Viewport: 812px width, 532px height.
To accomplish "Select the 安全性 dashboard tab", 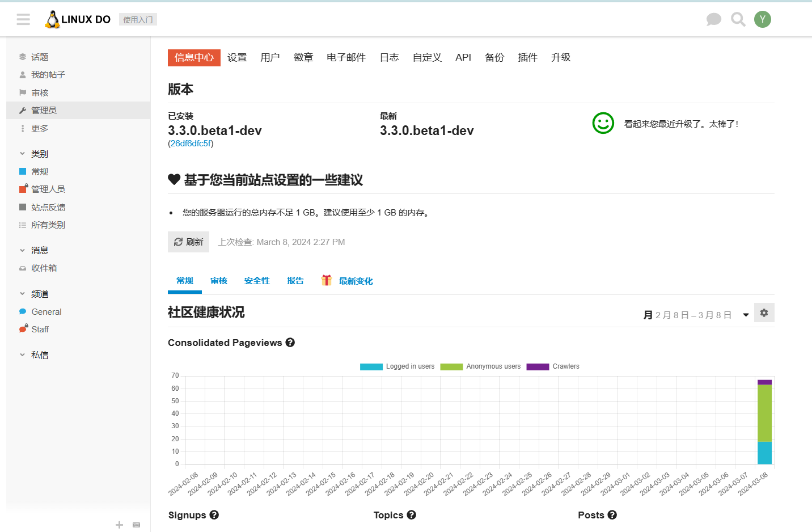I will 257,281.
